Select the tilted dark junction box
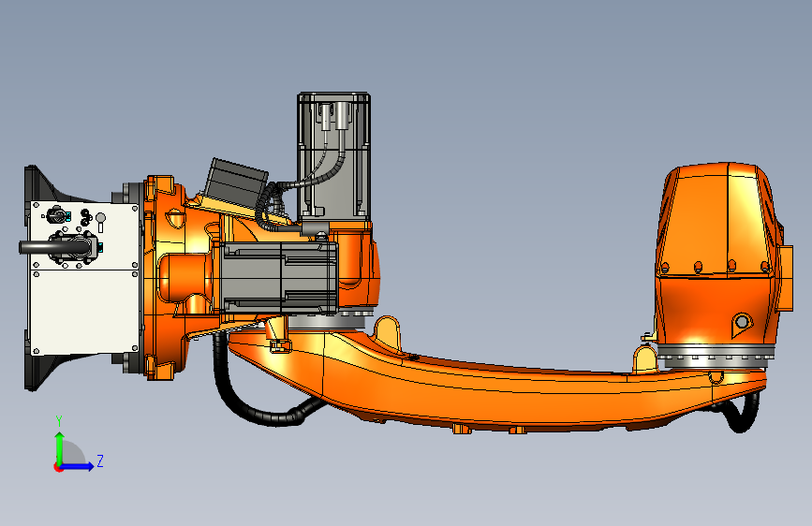The width and height of the screenshot is (812, 526). pyautogui.click(x=237, y=183)
